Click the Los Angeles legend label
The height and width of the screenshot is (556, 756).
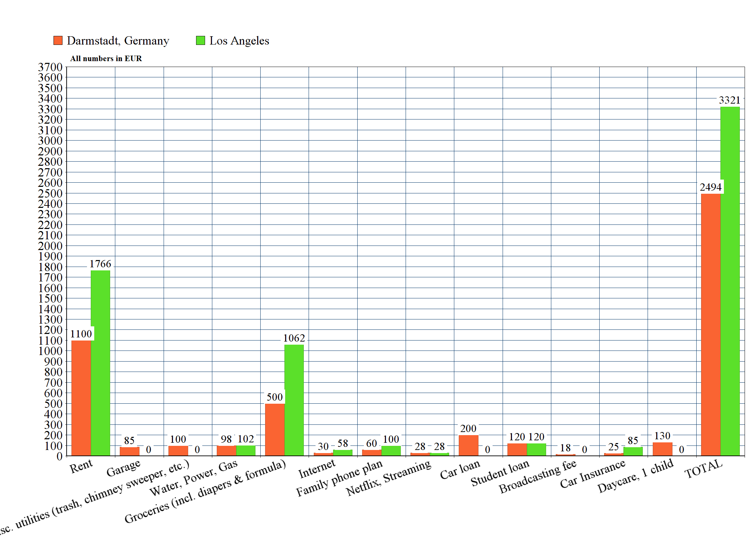pyautogui.click(x=239, y=41)
